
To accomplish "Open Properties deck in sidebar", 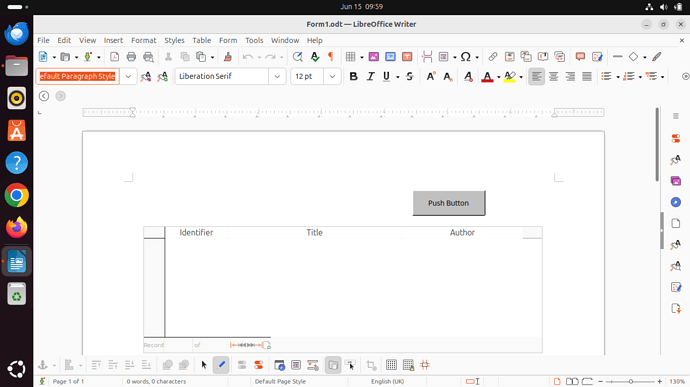I will click(676, 139).
